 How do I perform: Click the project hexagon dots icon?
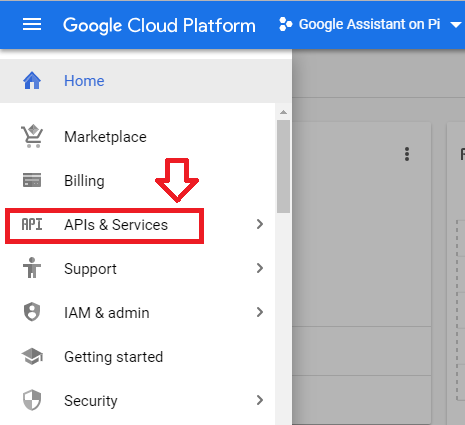pyautogui.click(x=286, y=24)
